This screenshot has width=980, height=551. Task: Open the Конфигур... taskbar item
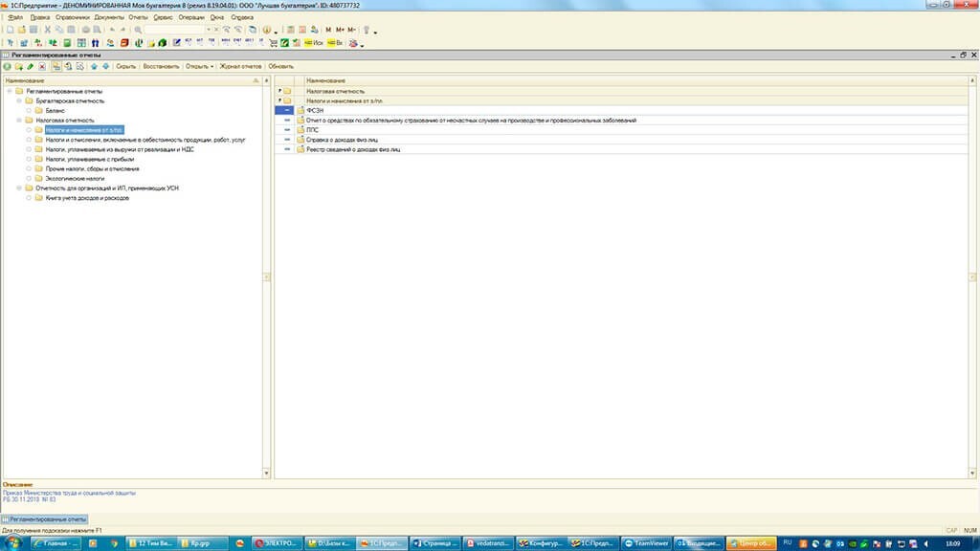(x=542, y=543)
